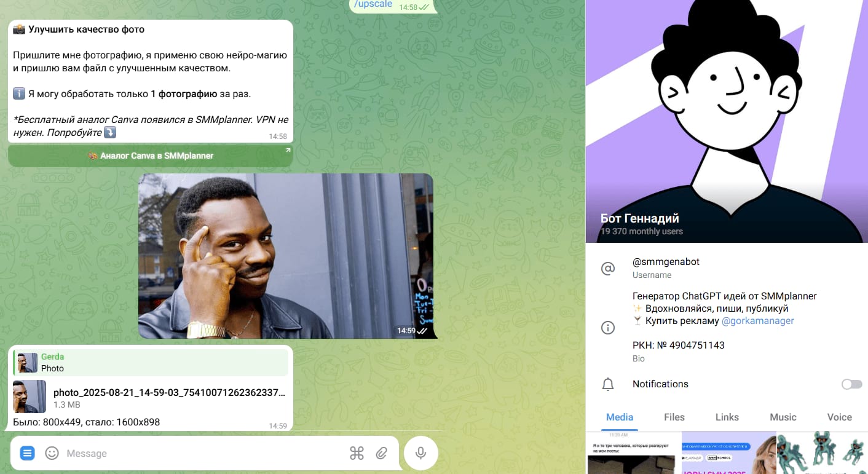Open the emoji picker smiley icon
The image size is (868, 474).
pyautogui.click(x=52, y=453)
